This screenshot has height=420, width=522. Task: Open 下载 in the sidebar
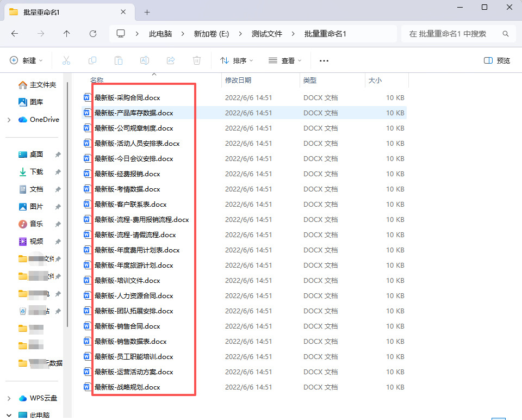click(x=30, y=172)
